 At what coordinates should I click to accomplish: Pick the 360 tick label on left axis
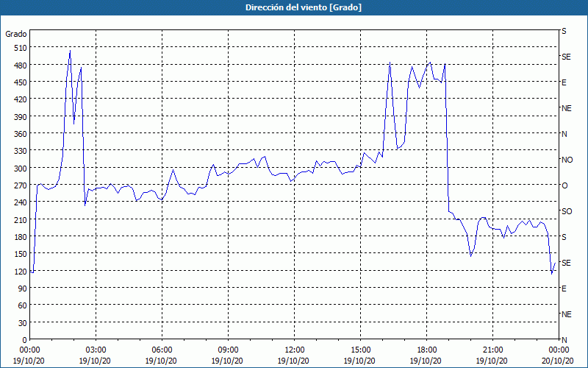pyautogui.click(x=21, y=134)
